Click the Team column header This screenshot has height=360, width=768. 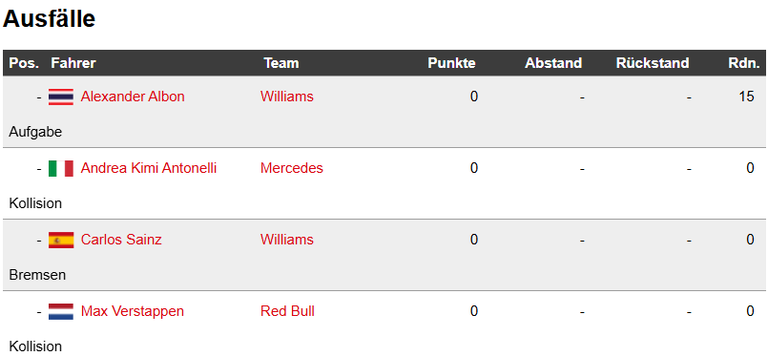(281, 63)
